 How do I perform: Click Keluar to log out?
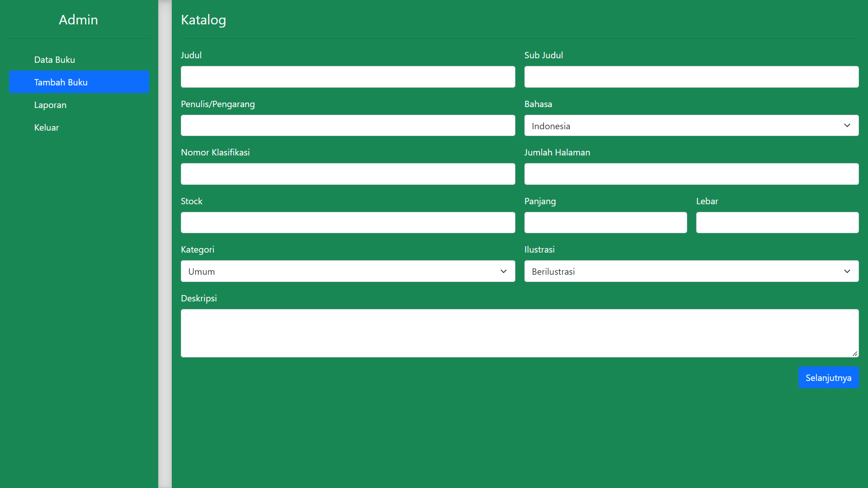coord(79,127)
